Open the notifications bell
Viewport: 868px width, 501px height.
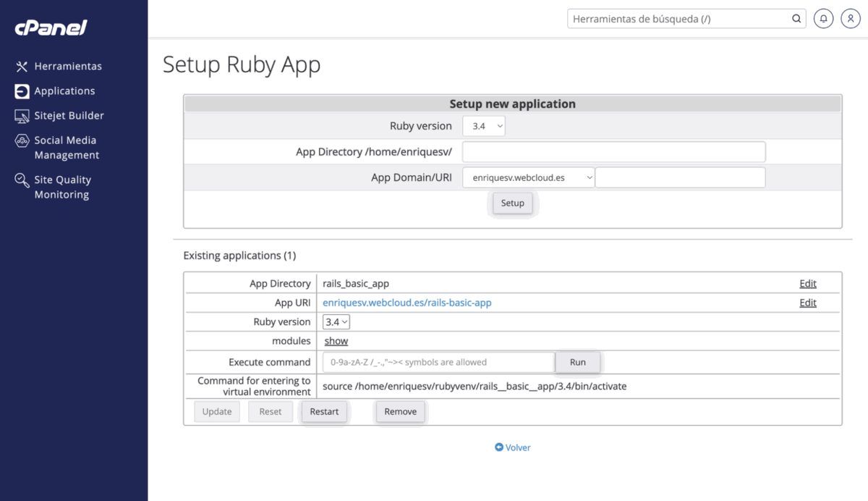coord(823,19)
